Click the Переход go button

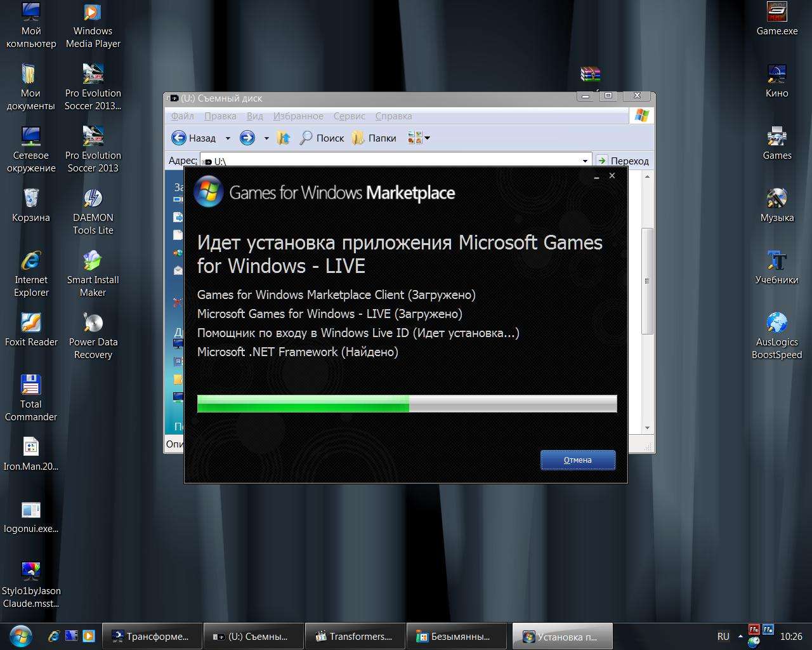click(623, 161)
